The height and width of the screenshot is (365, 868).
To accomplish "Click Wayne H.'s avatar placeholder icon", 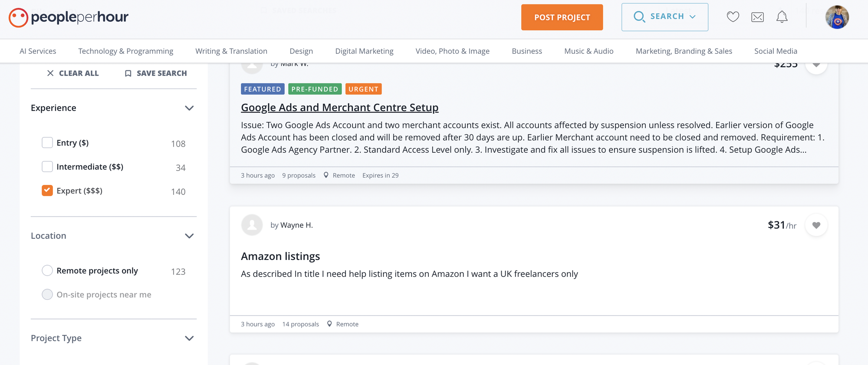I will (252, 225).
